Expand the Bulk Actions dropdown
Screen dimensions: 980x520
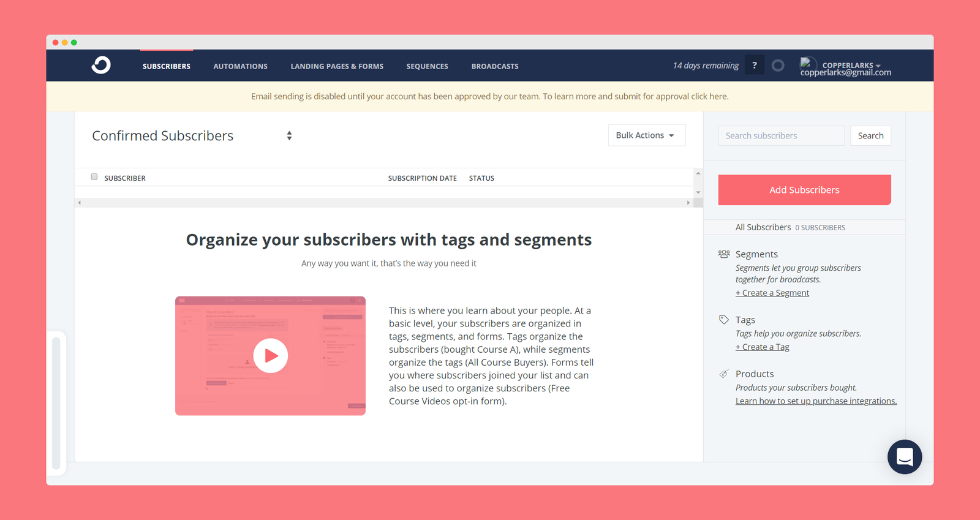point(647,135)
